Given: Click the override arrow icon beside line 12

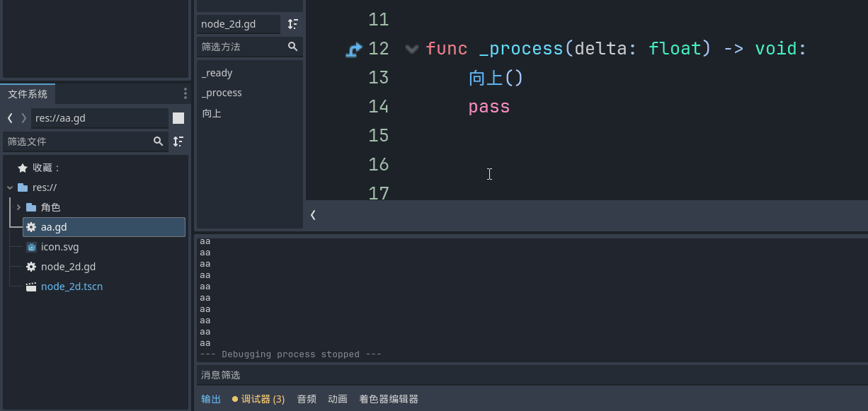Looking at the screenshot, I should (354, 49).
